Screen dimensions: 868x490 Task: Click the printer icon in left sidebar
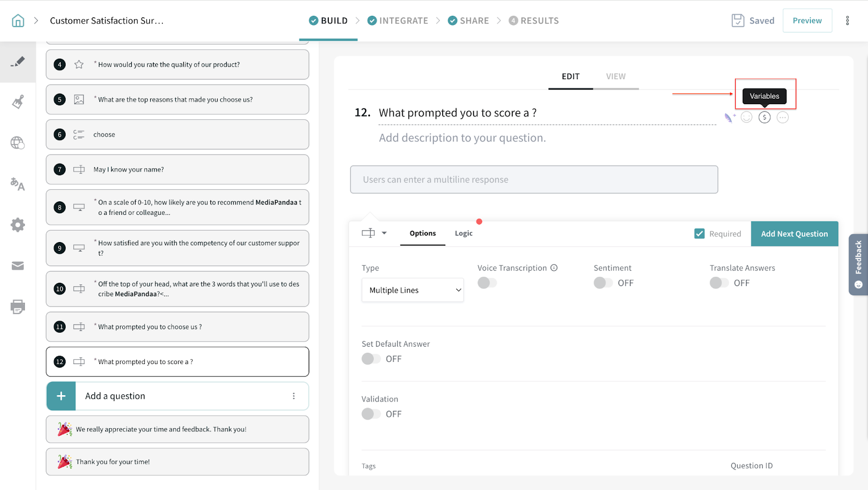18,307
